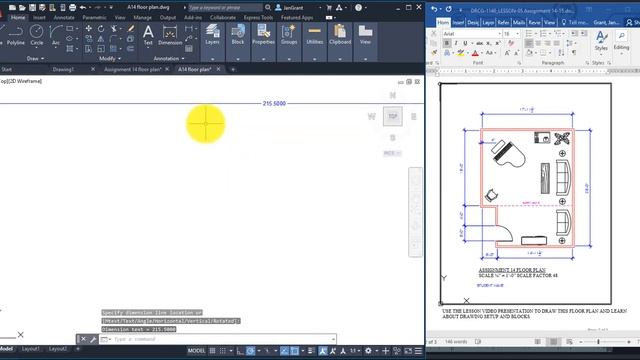Screen dimensions: 640x360
Task: Click the workspace switching gear icon
Action: click(368, 351)
